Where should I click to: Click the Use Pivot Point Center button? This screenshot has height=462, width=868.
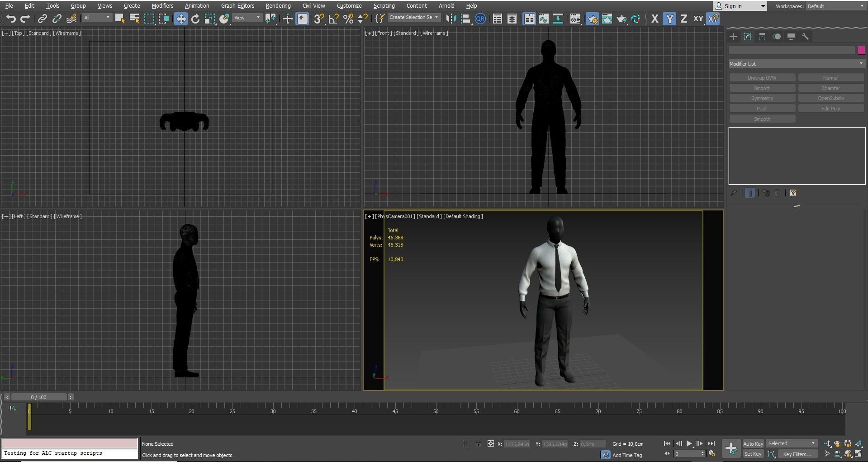(x=270, y=19)
